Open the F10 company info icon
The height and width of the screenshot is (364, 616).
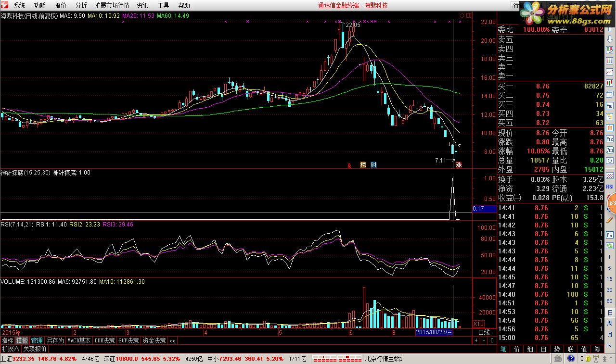610,106
